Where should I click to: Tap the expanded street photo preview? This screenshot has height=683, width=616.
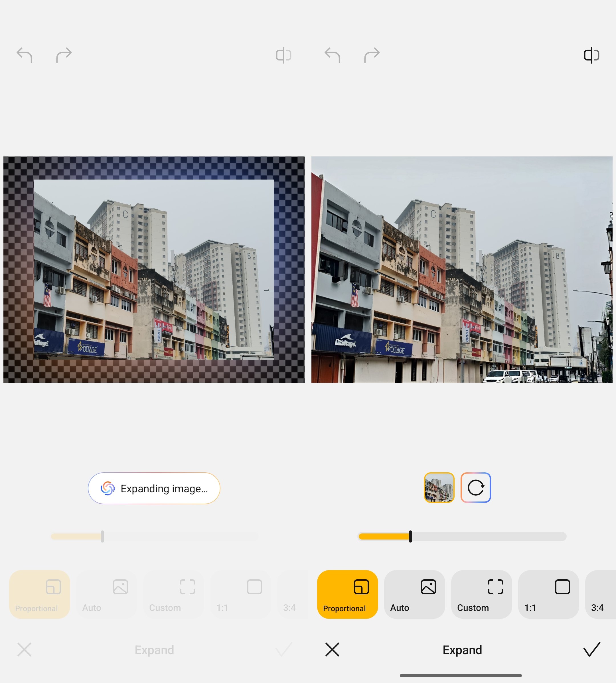(x=462, y=270)
